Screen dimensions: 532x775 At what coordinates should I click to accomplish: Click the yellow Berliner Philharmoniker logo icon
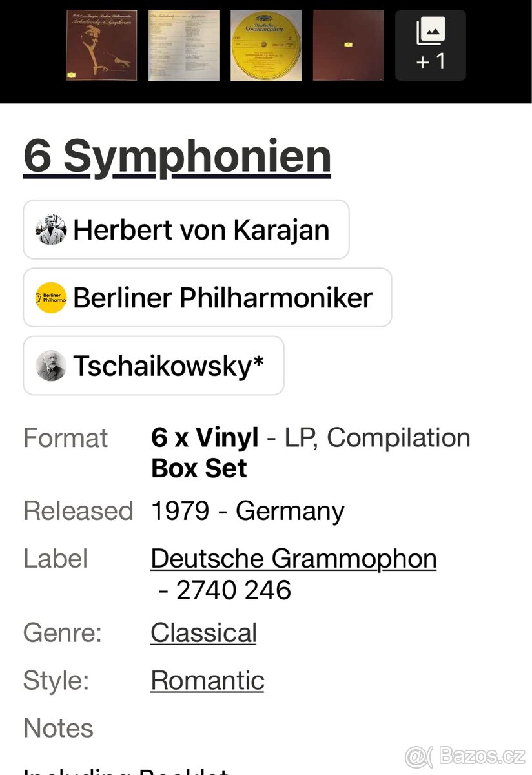(52, 298)
